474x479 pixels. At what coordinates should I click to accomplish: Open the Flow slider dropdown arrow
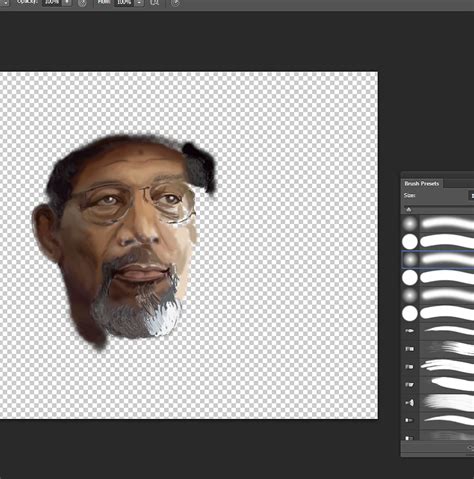[x=139, y=3]
